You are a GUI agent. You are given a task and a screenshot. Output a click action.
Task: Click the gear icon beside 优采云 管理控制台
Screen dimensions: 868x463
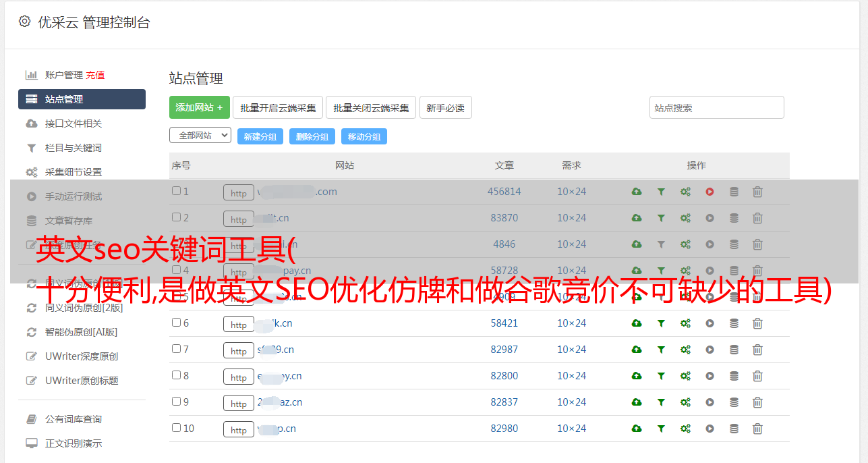pyautogui.click(x=24, y=22)
